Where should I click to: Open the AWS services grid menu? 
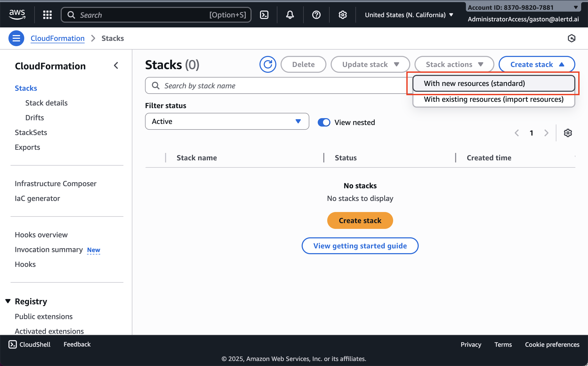(47, 15)
